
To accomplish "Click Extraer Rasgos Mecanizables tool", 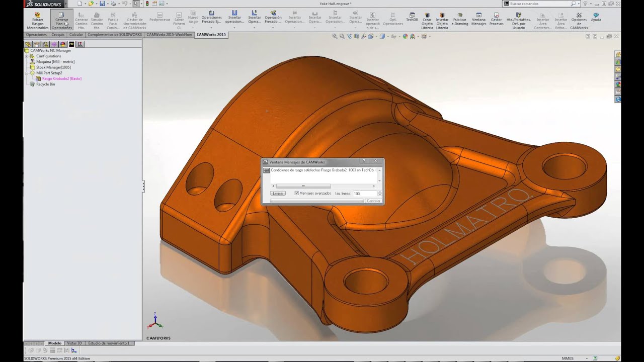I will pyautogui.click(x=37, y=20).
